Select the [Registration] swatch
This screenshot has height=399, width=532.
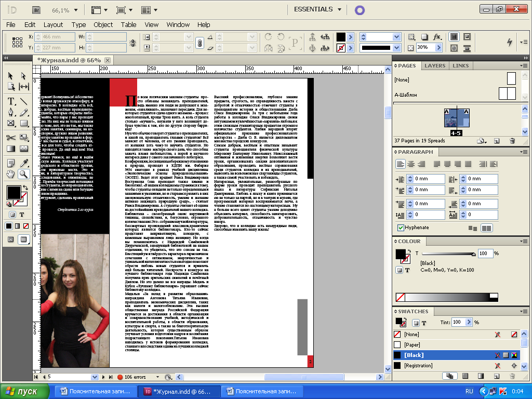457,366
